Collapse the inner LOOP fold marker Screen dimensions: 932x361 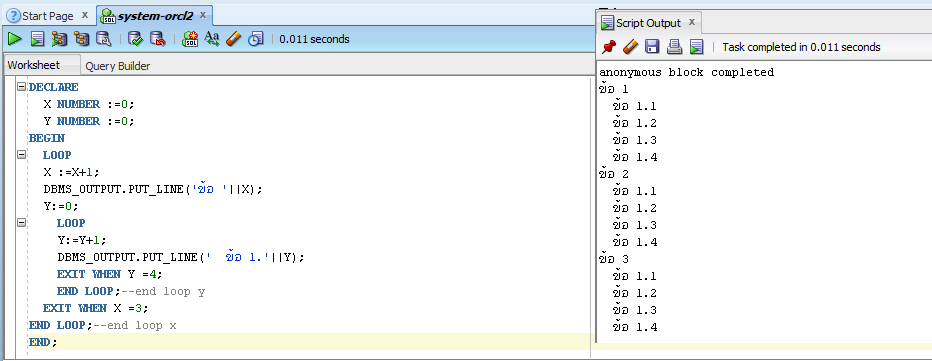pyautogui.click(x=21, y=222)
